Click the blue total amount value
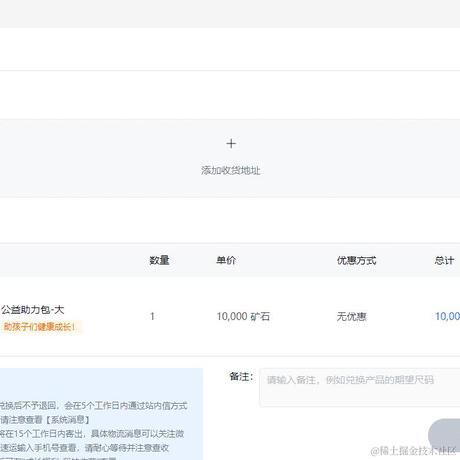The height and width of the screenshot is (460, 460). pos(448,316)
